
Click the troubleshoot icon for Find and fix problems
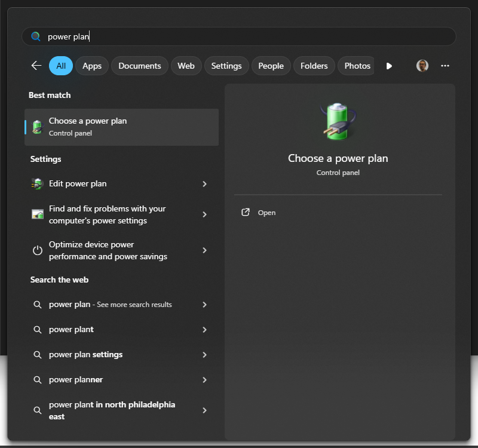click(38, 214)
